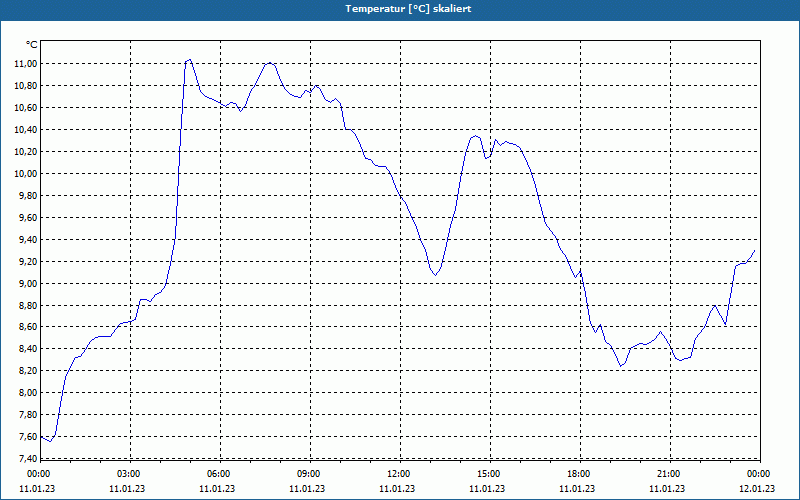Click the '10,40' y-axis value
The height and width of the screenshot is (500, 800).
[28, 130]
